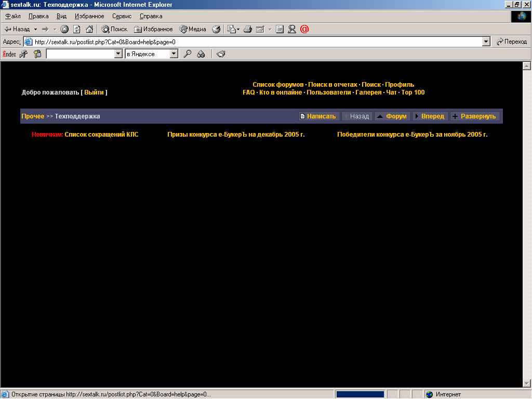Open the Back button history dropdown arrow
The image size is (532, 399).
point(35,29)
